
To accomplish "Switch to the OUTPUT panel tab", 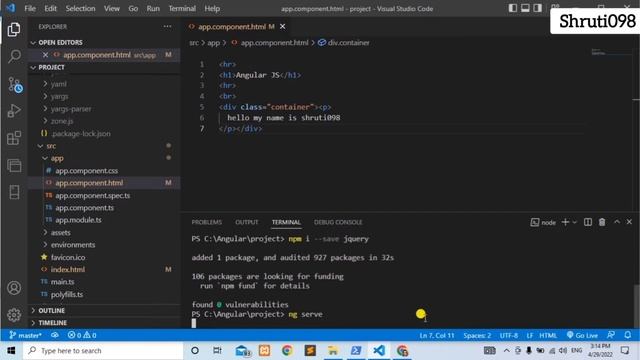I will click(247, 222).
